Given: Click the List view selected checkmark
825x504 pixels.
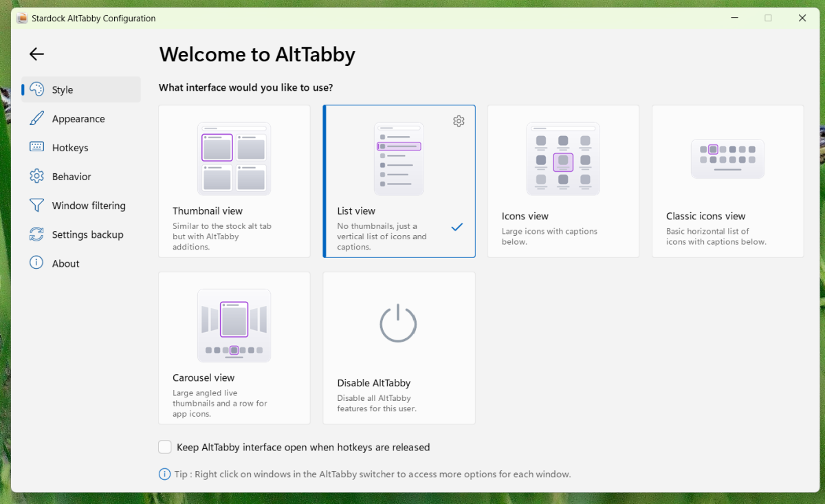Looking at the screenshot, I should coord(457,227).
